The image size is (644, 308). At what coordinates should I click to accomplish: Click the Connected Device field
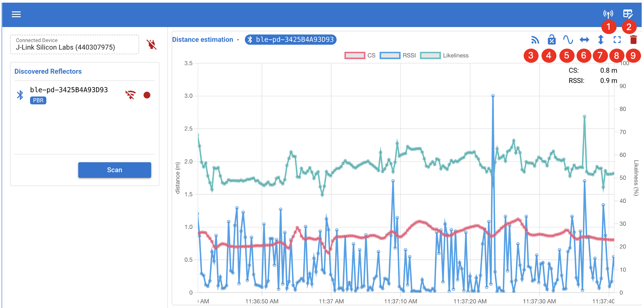point(75,45)
